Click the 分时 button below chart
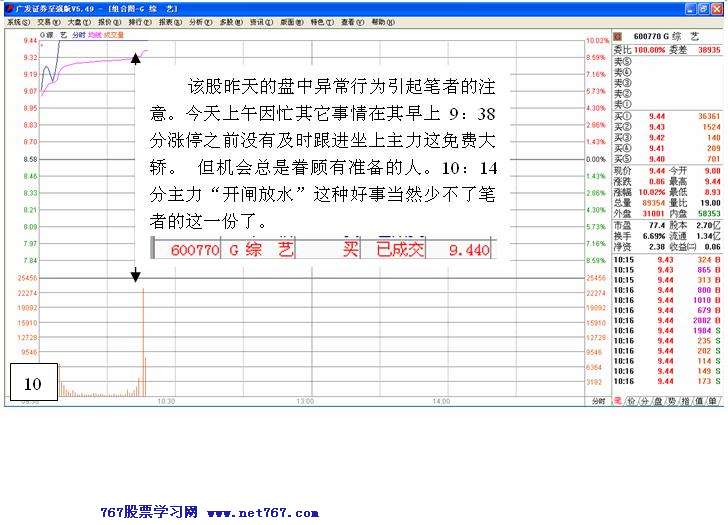 pyautogui.click(x=598, y=401)
